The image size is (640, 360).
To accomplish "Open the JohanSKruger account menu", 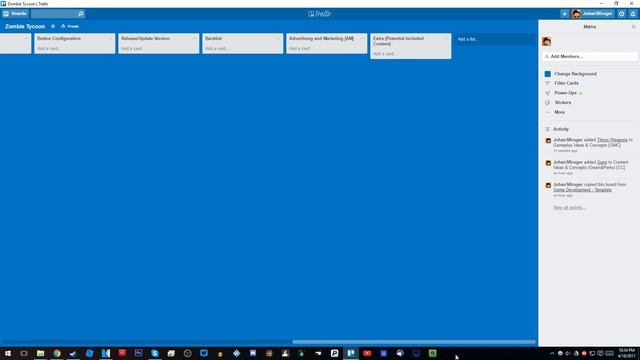I will point(592,13).
